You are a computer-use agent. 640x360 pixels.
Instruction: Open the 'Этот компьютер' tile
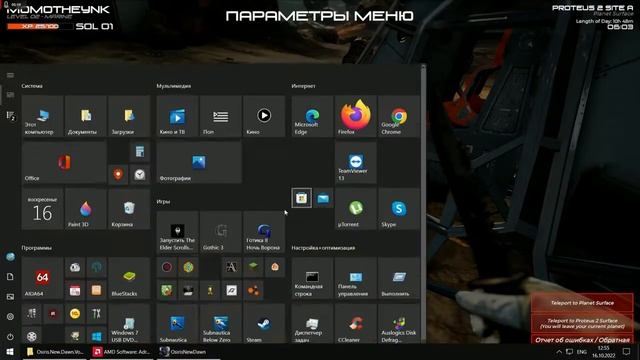coord(42,116)
